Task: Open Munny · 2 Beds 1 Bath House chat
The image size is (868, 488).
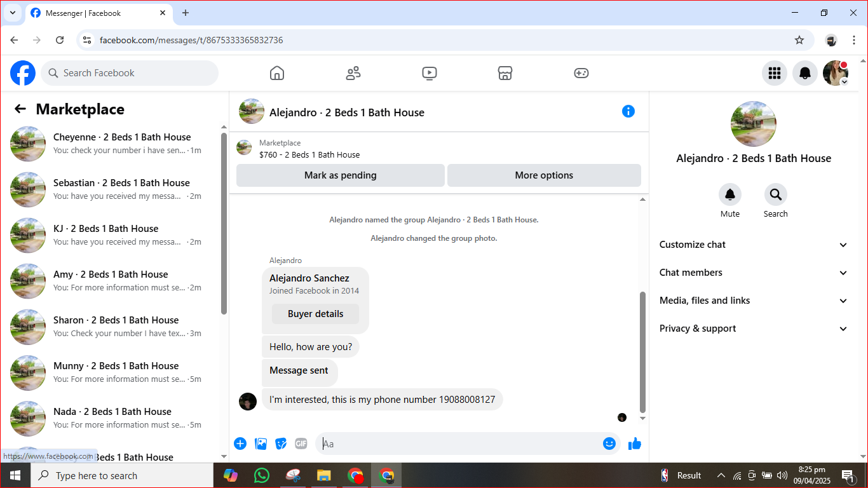Action: point(113,372)
